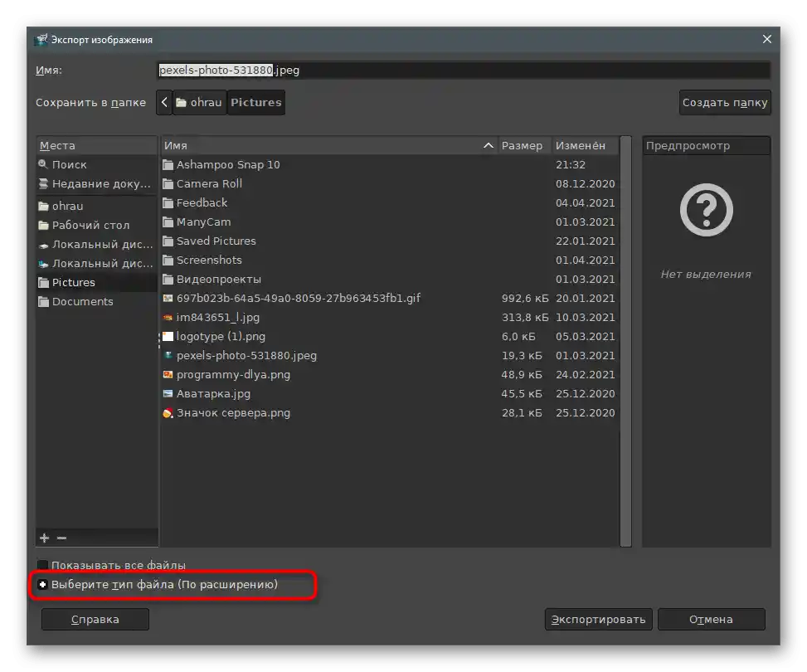Open Pictures bookmark in Places
The width and height of the screenshot is (807, 672).
click(x=97, y=283)
